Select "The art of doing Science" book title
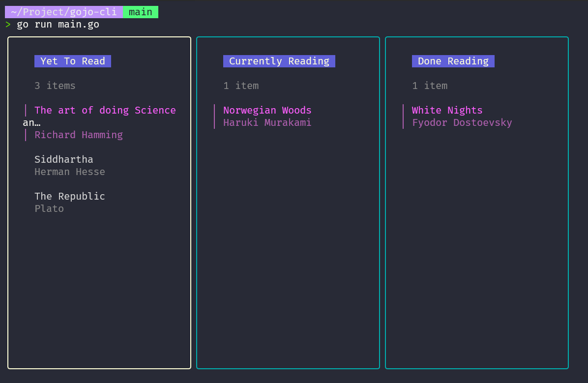 [x=105, y=110]
